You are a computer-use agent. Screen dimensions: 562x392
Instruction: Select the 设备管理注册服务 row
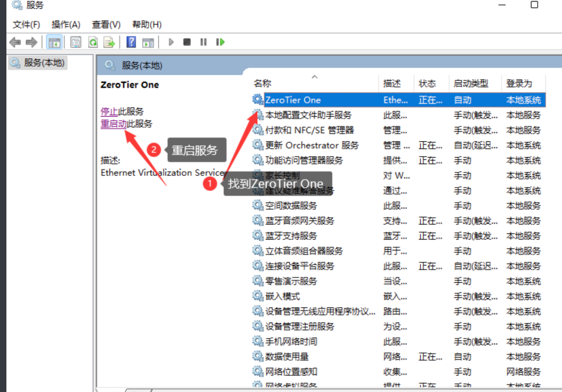click(x=398, y=327)
